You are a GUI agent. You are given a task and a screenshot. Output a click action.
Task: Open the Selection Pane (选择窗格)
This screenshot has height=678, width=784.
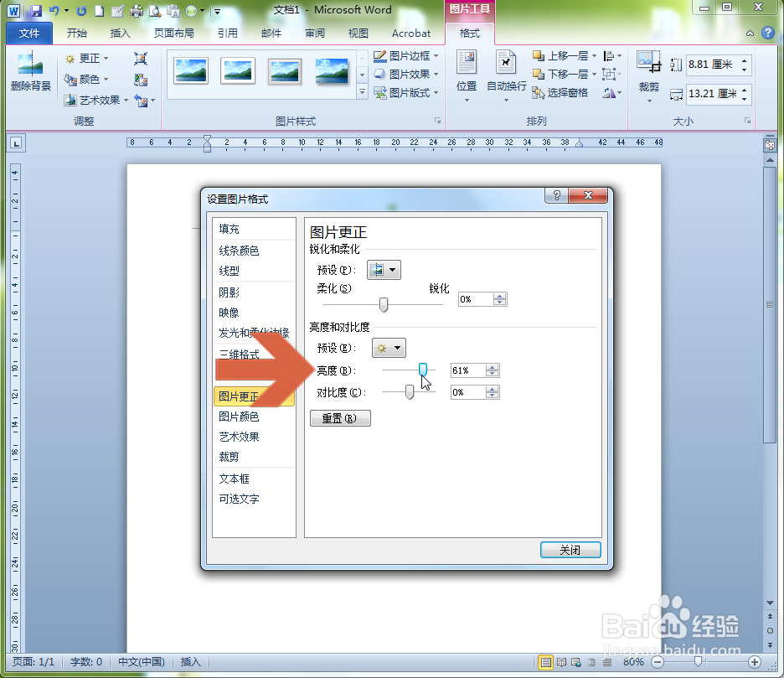[x=560, y=92]
